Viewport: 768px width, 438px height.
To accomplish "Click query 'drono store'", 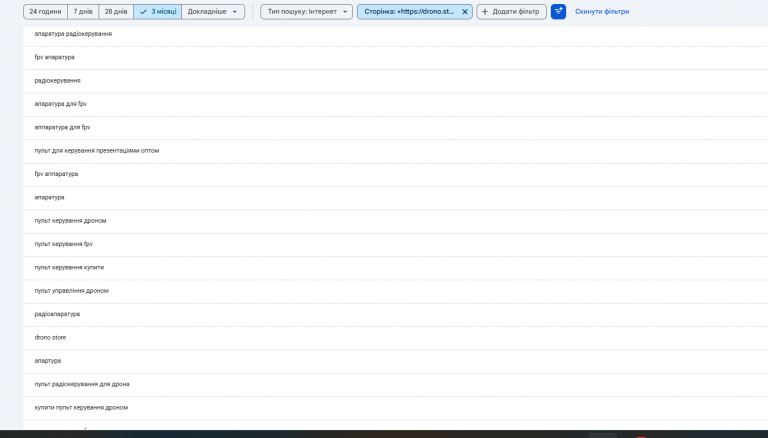I will pyautogui.click(x=50, y=338).
